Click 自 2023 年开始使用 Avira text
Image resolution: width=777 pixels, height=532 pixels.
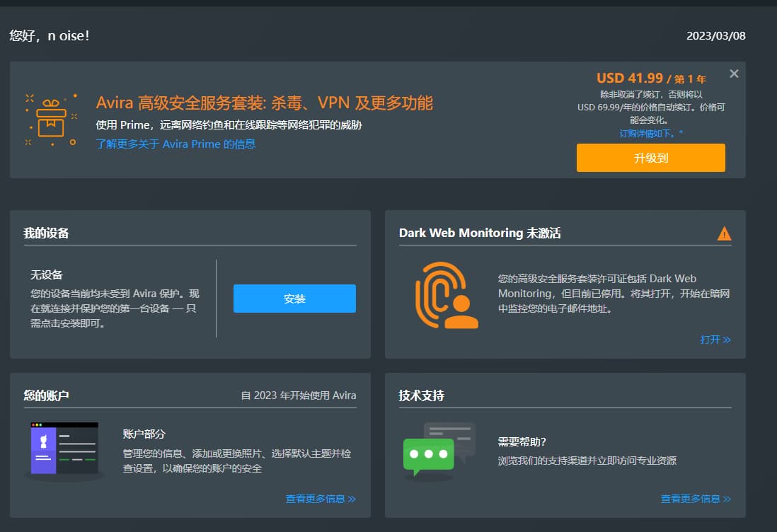[x=299, y=395]
